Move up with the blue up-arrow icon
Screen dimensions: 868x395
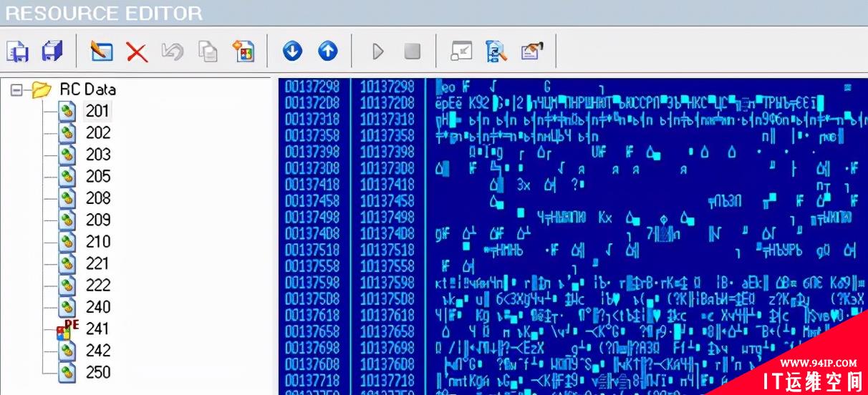point(327,51)
